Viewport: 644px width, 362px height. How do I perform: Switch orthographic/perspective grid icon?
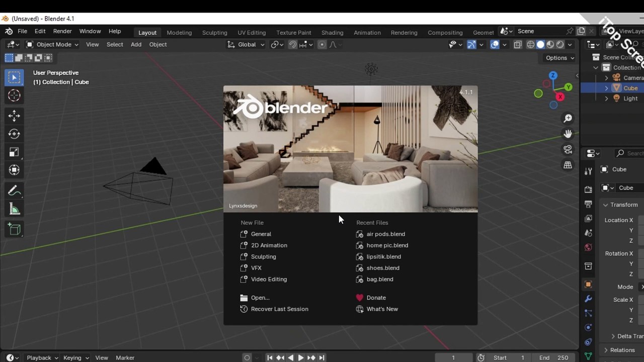[568, 165]
